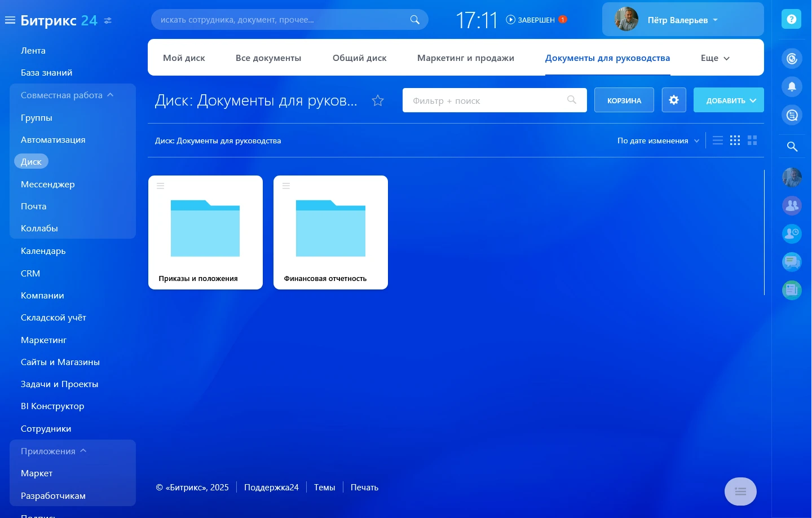Open the По дате изменения sort dropdown
The width and height of the screenshot is (812, 518).
657,140
